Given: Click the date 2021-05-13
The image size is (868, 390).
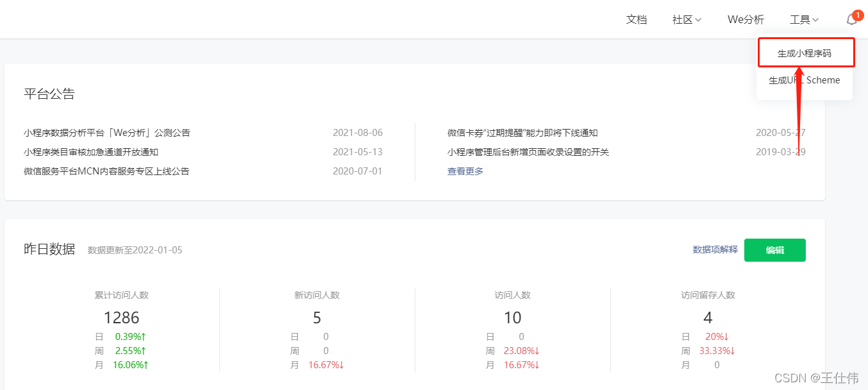Looking at the screenshot, I should [x=358, y=152].
